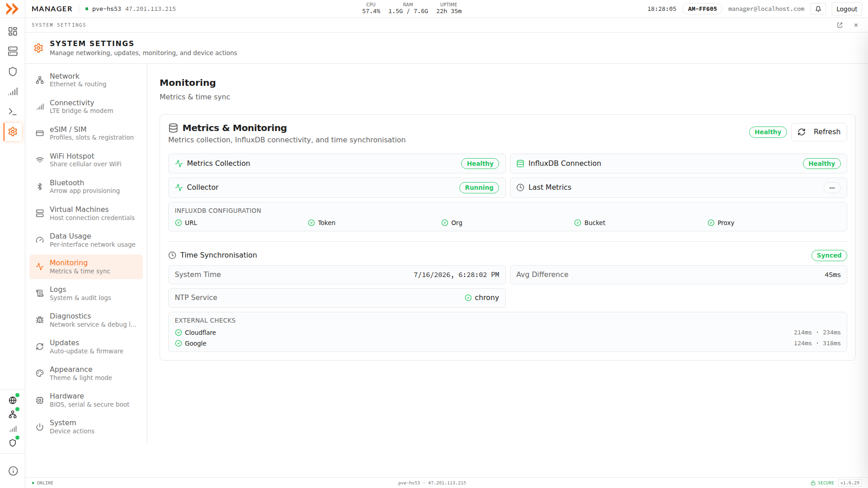The height and width of the screenshot is (488, 868).
Task: Click the Proxy configuration check
Action: click(721, 223)
